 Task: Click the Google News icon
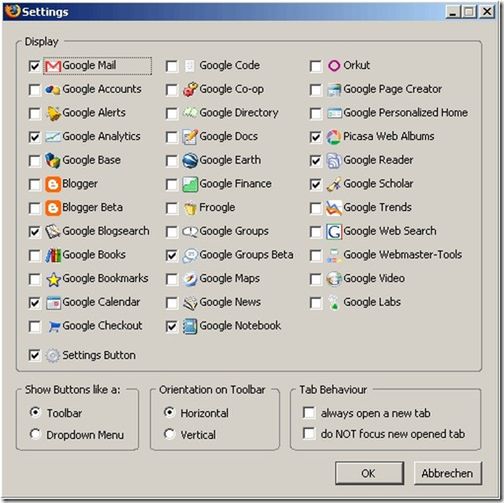click(190, 303)
